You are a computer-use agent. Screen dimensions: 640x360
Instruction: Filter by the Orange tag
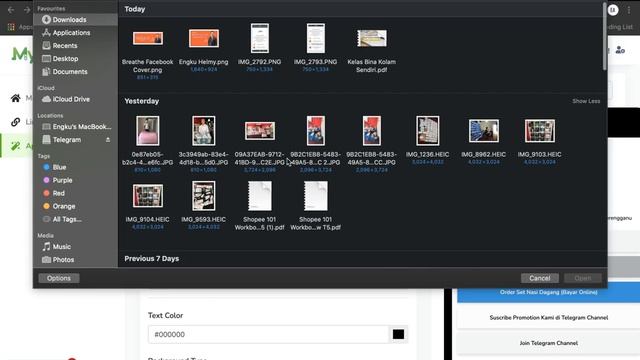pyautogui.click(x=75, y=206)
